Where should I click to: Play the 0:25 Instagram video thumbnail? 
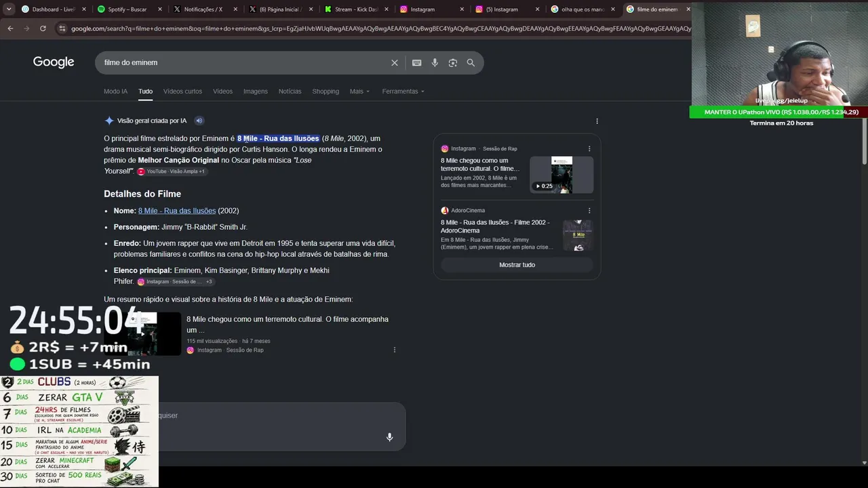tap(561, 175)
